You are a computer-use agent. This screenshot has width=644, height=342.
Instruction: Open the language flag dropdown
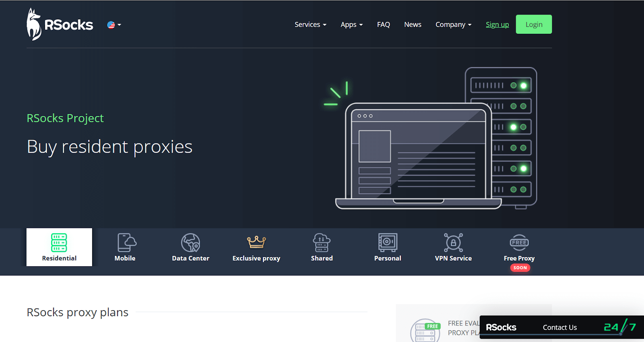click(114, 25)
